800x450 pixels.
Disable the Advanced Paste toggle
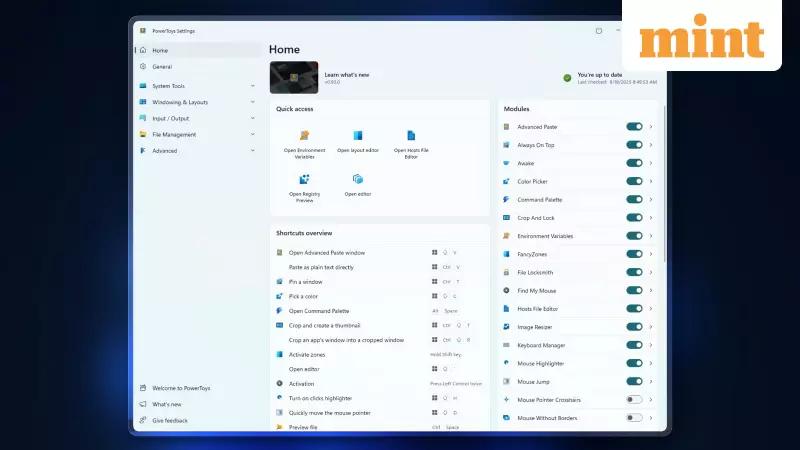tap(634, 127)
